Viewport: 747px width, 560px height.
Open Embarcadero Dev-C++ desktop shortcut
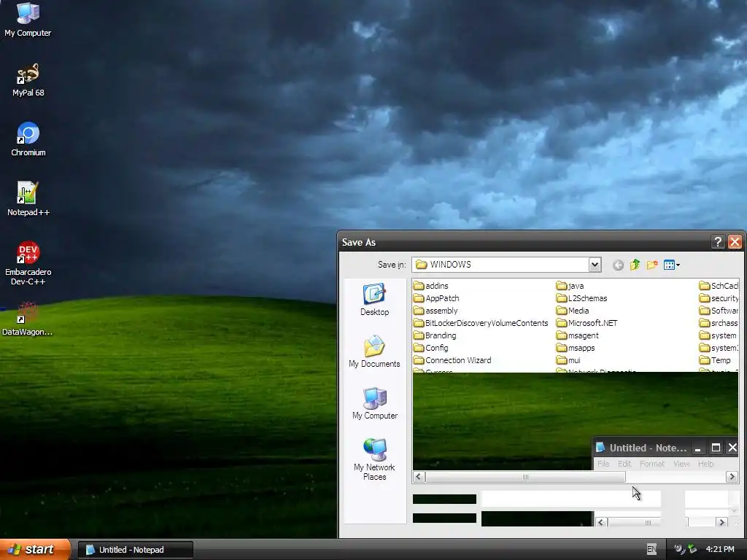point(28,263)
